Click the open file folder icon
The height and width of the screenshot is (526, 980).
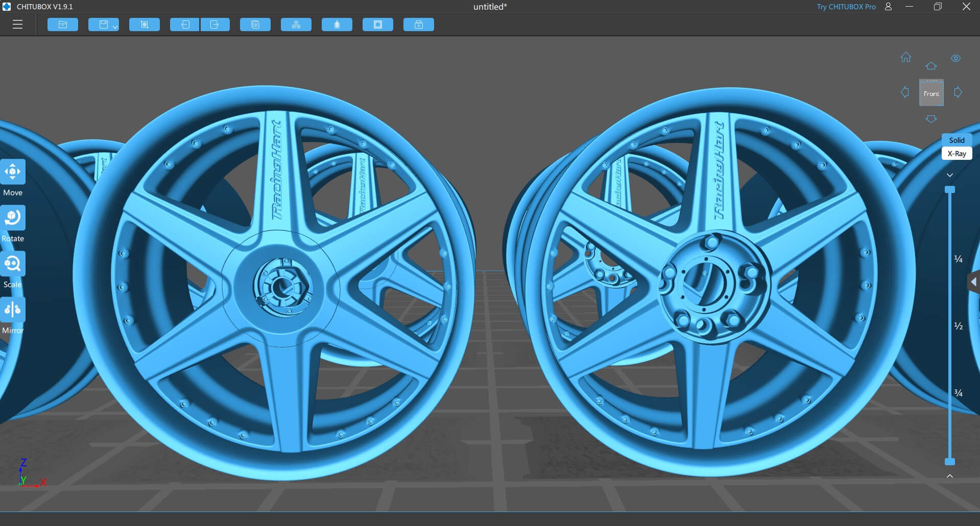coord(63,25)
